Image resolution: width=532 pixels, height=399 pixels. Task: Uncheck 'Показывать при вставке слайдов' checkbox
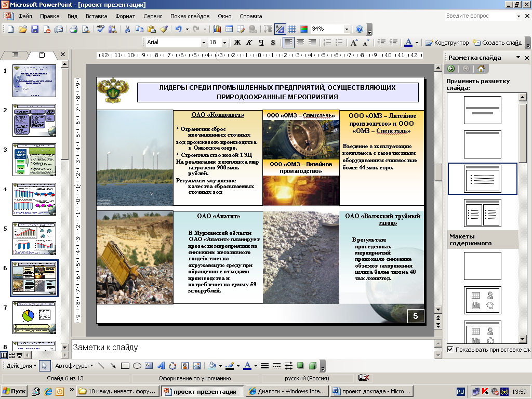pos(450,350)
